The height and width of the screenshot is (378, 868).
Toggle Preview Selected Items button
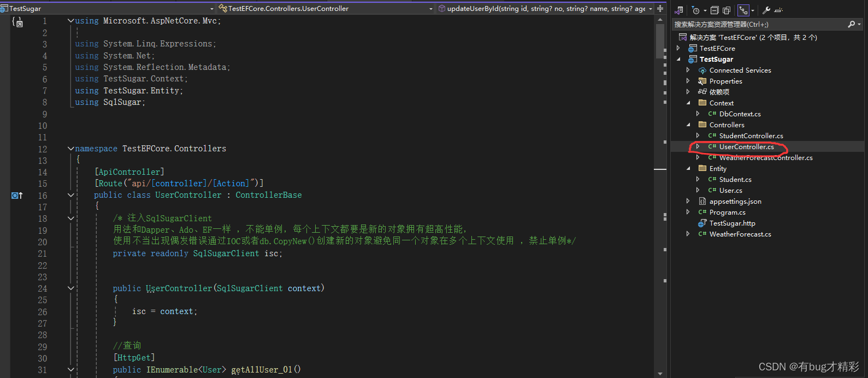778,10
